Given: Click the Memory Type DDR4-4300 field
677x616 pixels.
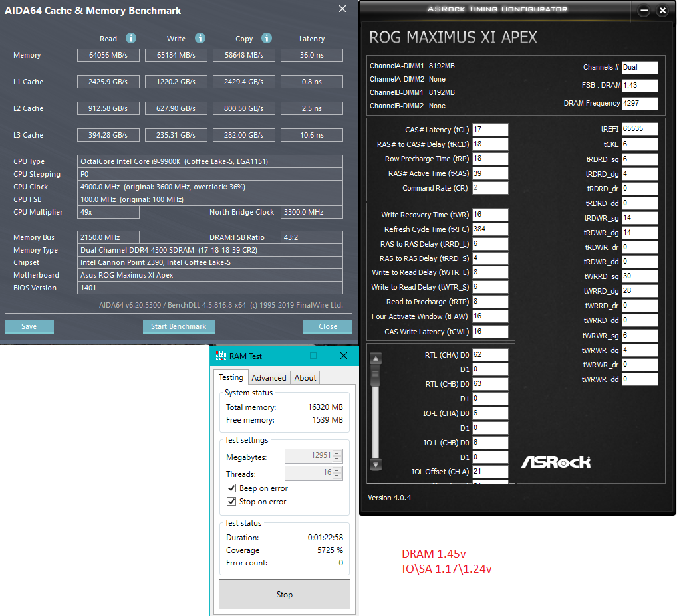Looking at the screenshot, I should 210,250.
